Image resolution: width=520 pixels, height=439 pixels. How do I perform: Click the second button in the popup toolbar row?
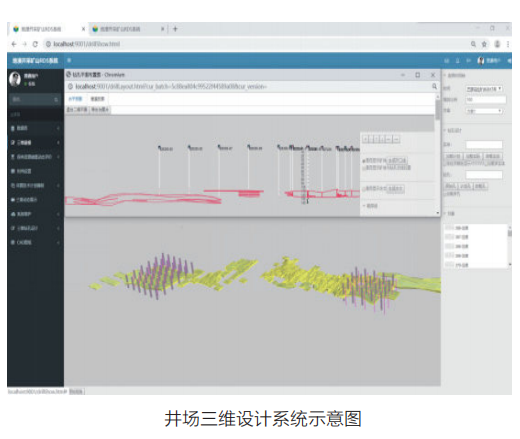[100, 109]
